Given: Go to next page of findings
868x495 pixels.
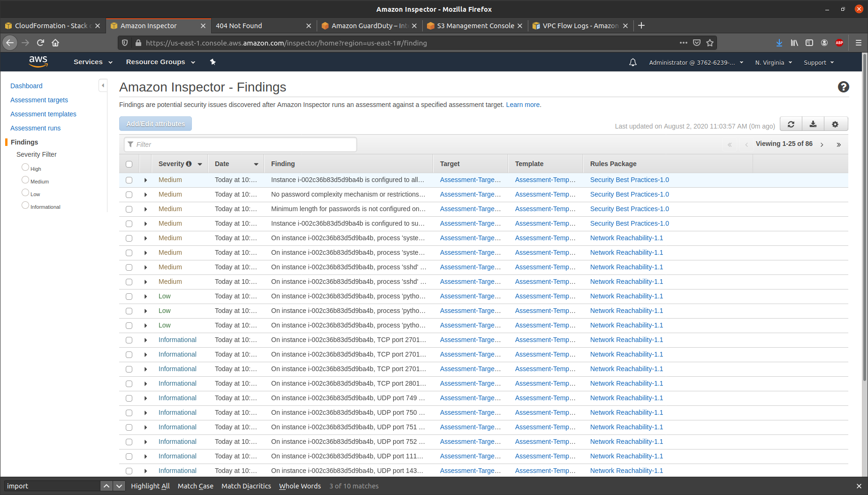Looking at the screenshot, I should pos(822,145).
